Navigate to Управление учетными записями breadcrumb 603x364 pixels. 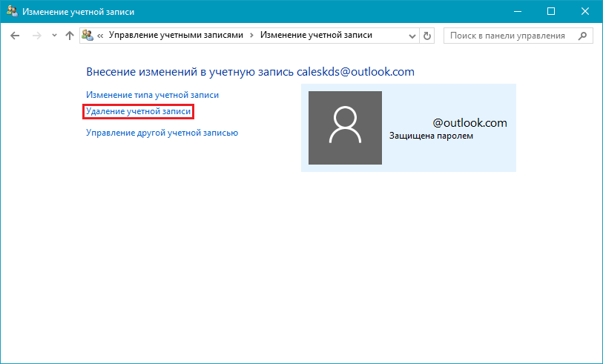176,36
